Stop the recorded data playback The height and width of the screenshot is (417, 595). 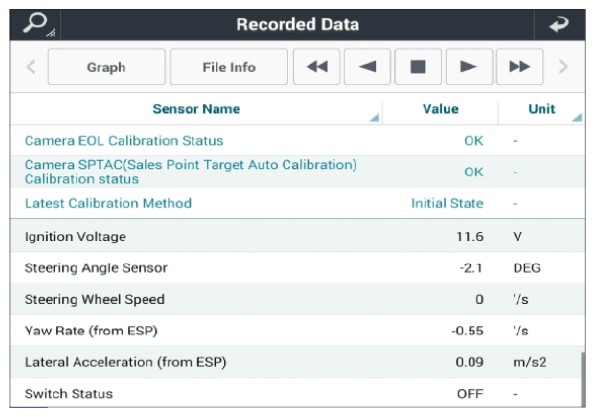coord(418,67)
